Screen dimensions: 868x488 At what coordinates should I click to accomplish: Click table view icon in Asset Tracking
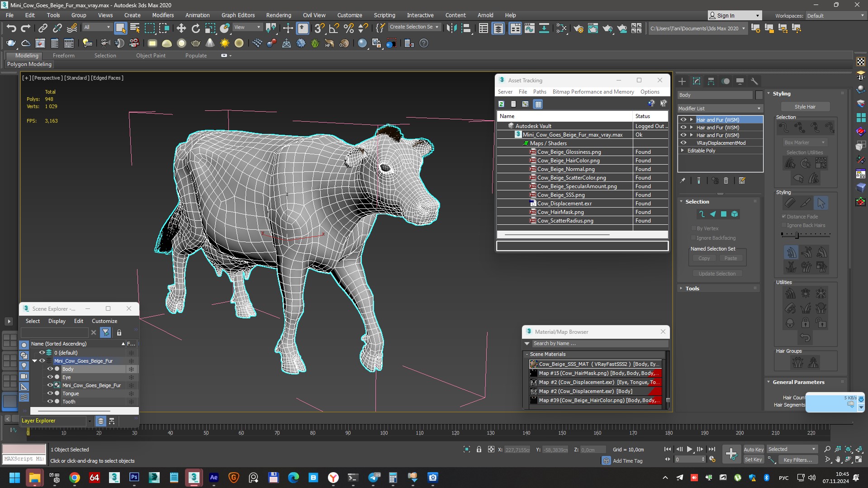click(x=538, y=104)
